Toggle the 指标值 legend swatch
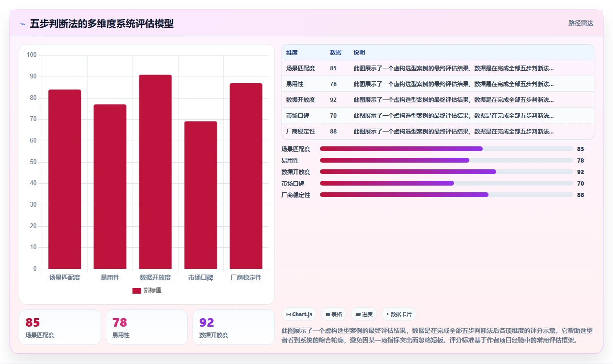613x364 pixels. [136, 290]
